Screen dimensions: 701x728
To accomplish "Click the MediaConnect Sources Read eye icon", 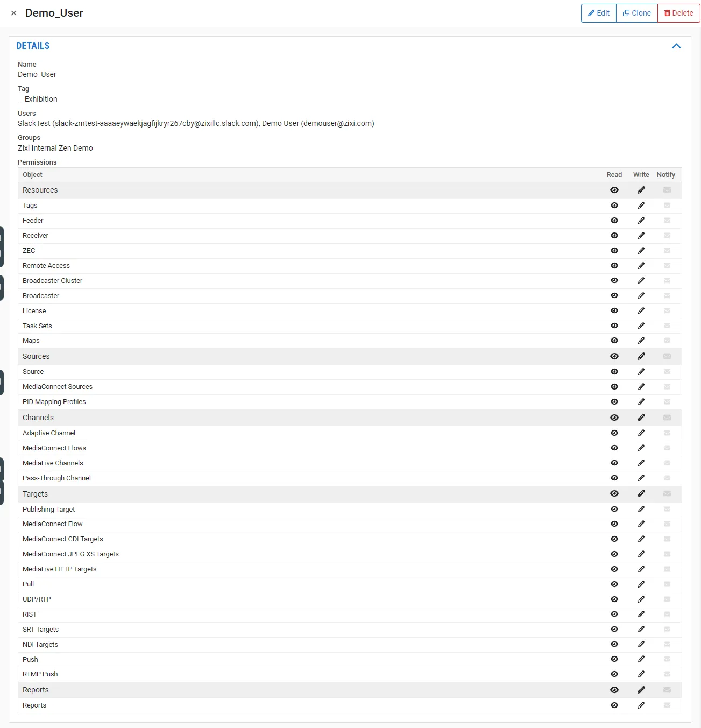I will coord(614,387).
